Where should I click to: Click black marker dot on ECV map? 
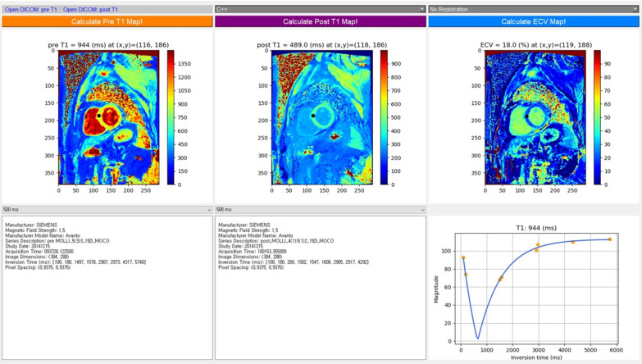(x=527, y=116)
